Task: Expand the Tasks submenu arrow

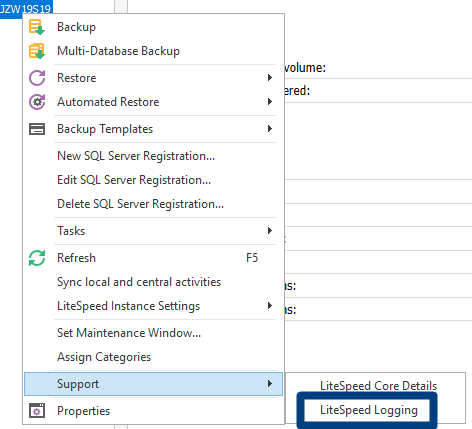Action: (x=270, y=231)
